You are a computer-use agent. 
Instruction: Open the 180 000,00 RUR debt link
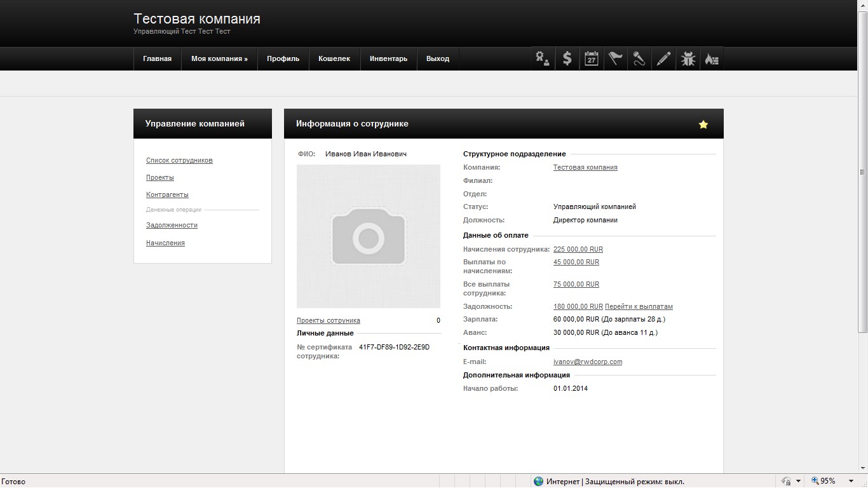click(578, 306)
